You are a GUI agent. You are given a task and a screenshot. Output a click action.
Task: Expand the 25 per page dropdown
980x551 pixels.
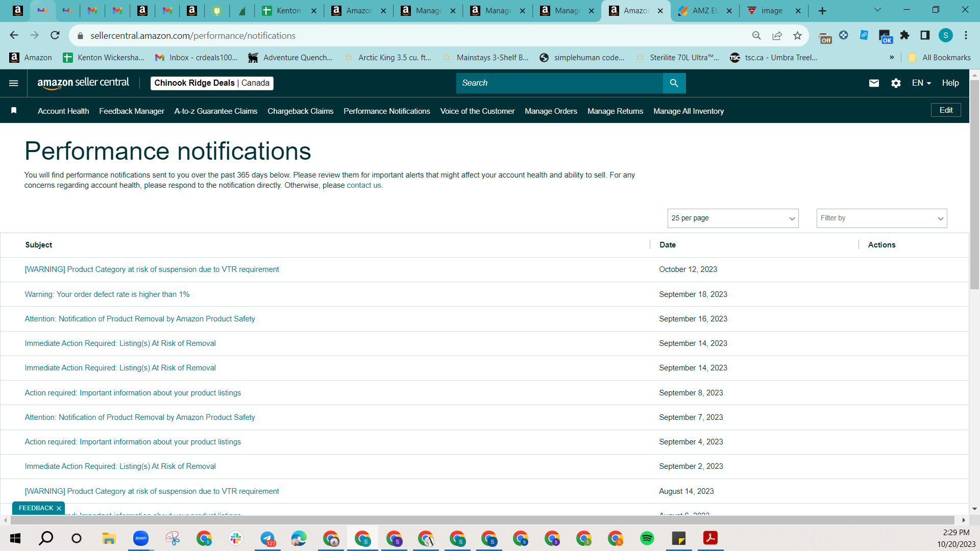(x=733, y=218)
